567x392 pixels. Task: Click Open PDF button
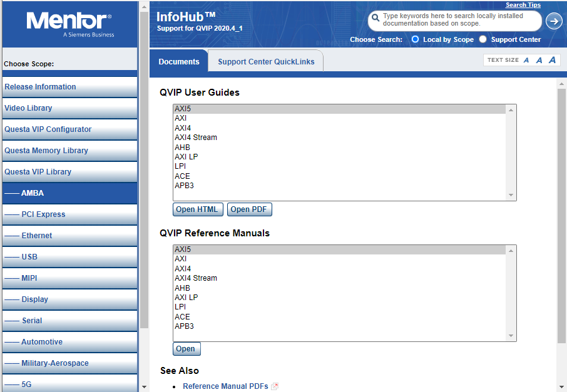point(250,209)
